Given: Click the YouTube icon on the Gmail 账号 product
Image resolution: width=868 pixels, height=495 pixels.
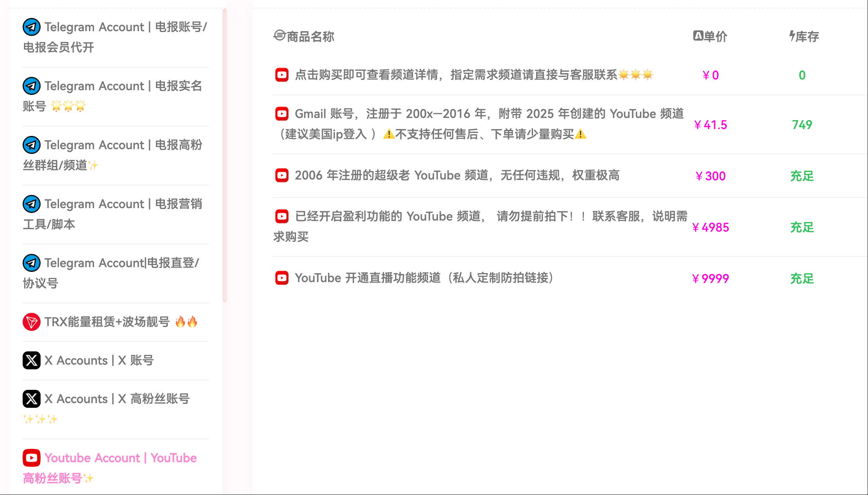Looking at the screenshot, I should [282, 114].
